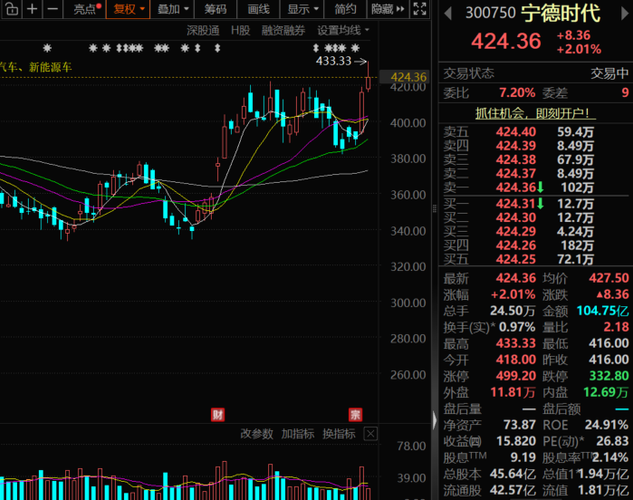Click 量比 value 2.18
633x500 pixels.
point(616,327)
